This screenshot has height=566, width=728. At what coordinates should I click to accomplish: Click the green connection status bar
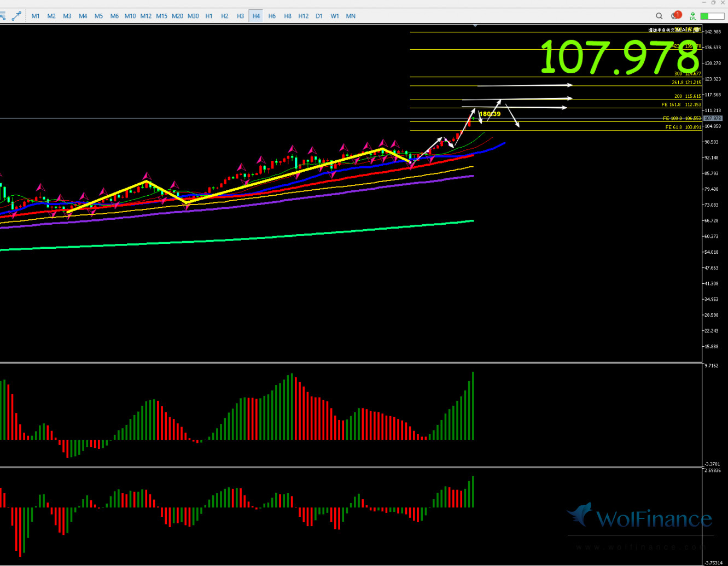point(712,16)
